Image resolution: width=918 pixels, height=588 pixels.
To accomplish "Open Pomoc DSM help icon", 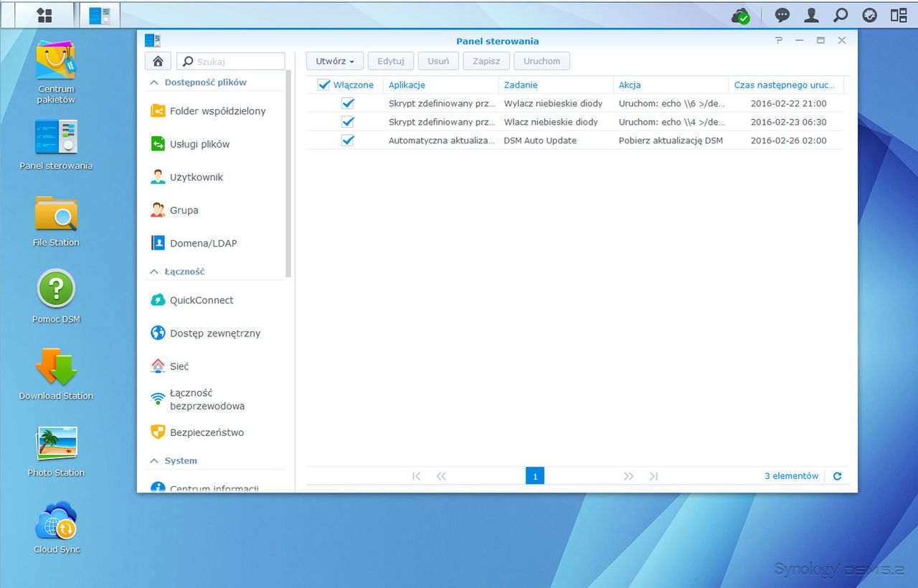I will pos(56,296).
